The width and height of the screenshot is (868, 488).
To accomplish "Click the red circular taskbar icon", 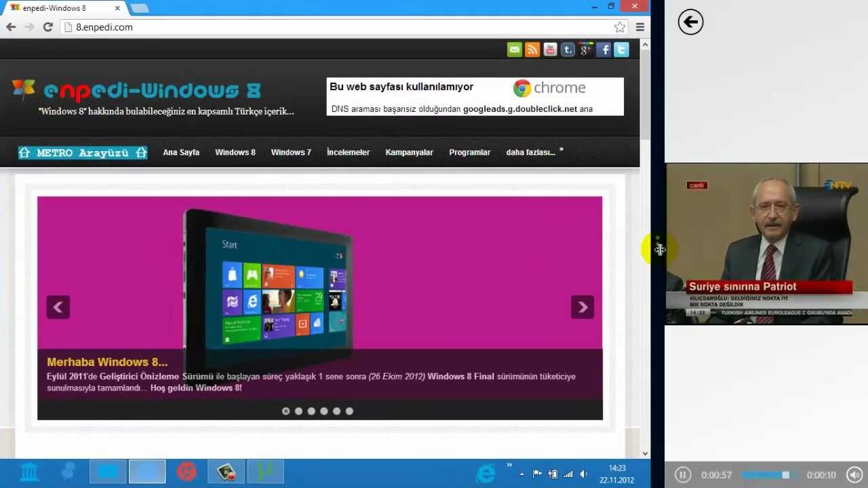I will coord(186,472).
